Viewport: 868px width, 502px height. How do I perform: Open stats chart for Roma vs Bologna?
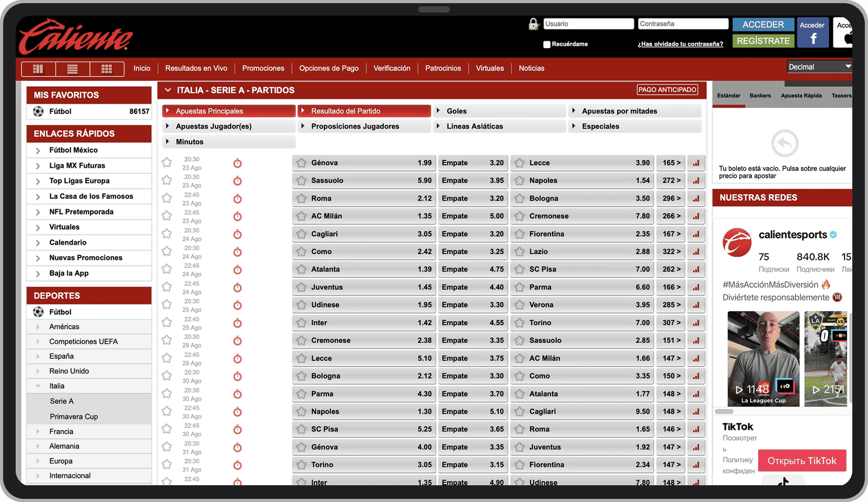click(696, 199)
